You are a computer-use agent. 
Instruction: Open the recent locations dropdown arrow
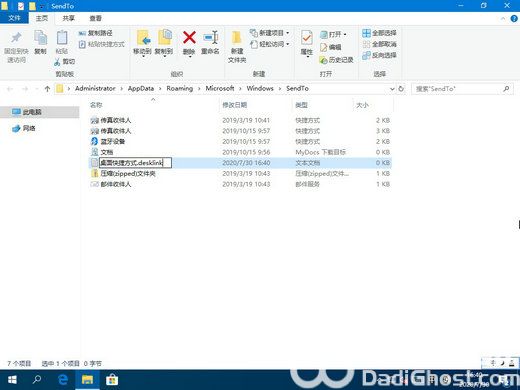click(37, 89)
